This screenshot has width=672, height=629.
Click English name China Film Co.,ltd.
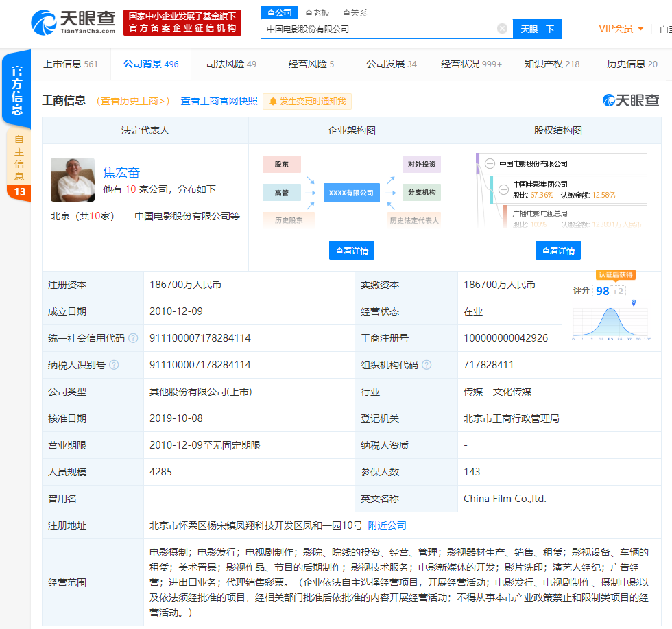(505, 499)
